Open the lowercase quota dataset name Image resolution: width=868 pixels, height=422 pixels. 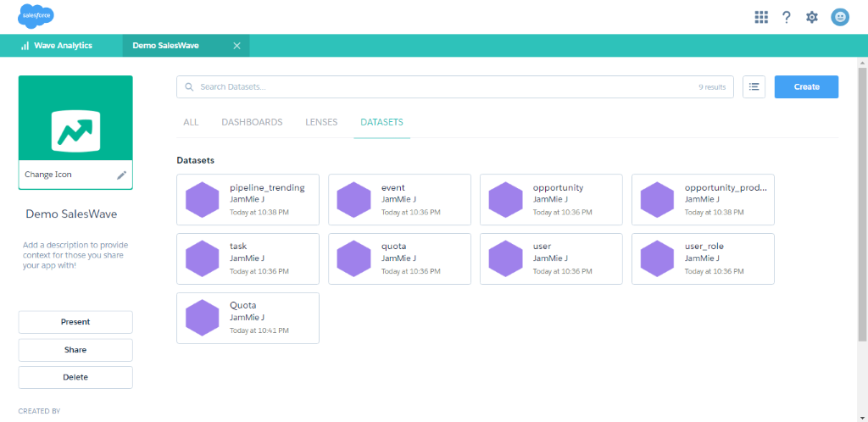click(x=394, y=247)
